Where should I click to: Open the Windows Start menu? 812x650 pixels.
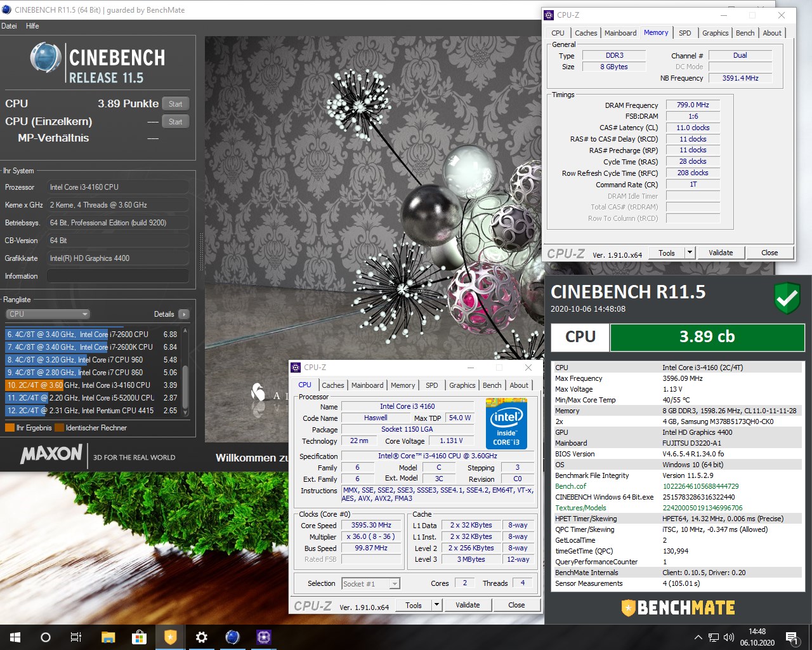tap(15, 637)
